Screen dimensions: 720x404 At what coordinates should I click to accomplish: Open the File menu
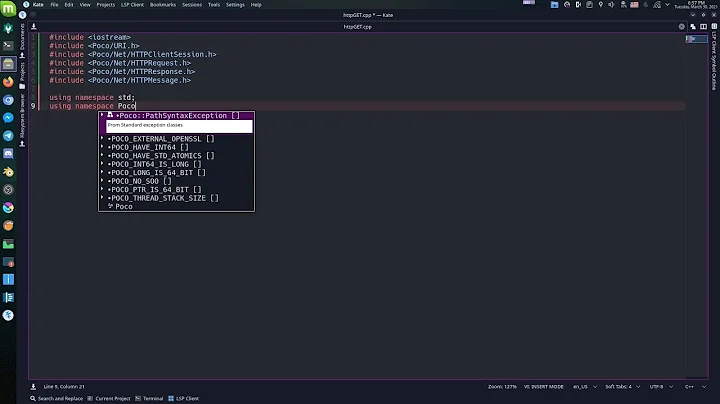click(54, 5)
